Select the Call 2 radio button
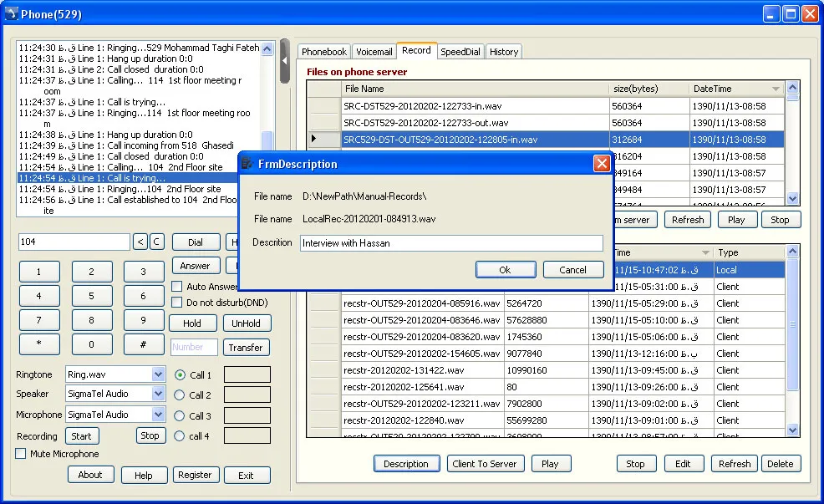 180,395
